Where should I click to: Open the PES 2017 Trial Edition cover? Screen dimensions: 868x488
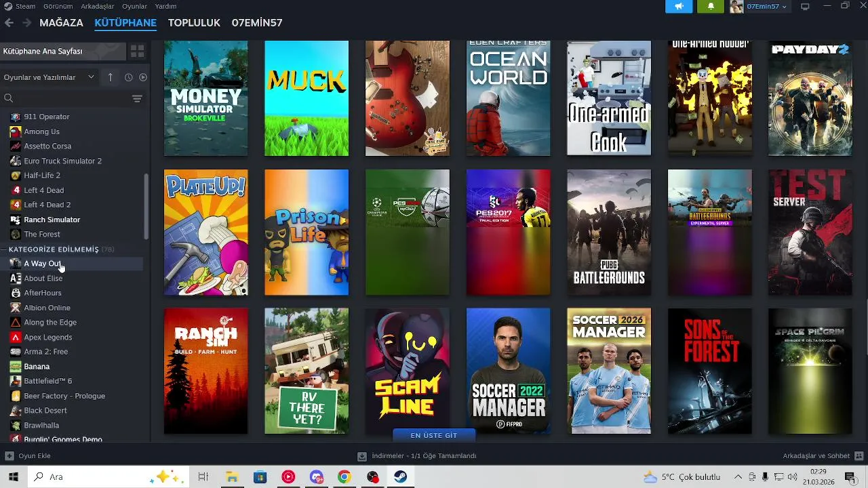click(508, 232)
